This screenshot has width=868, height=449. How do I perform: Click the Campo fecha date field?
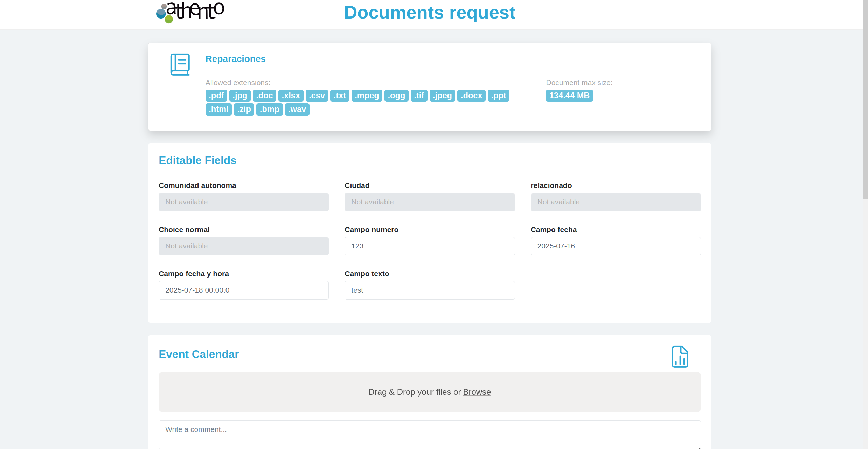point(615,246)
